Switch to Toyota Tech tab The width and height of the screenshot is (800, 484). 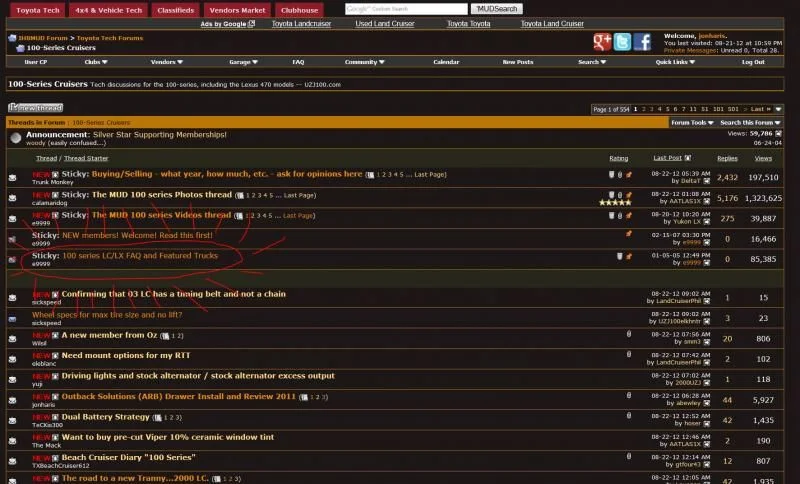(38, 10)
